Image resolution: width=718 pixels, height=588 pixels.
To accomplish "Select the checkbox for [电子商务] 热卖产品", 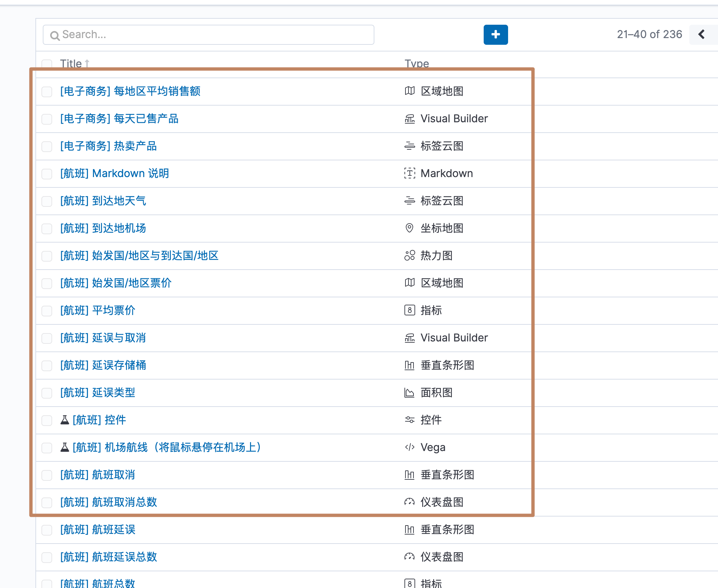I will (x=47, y=146).
